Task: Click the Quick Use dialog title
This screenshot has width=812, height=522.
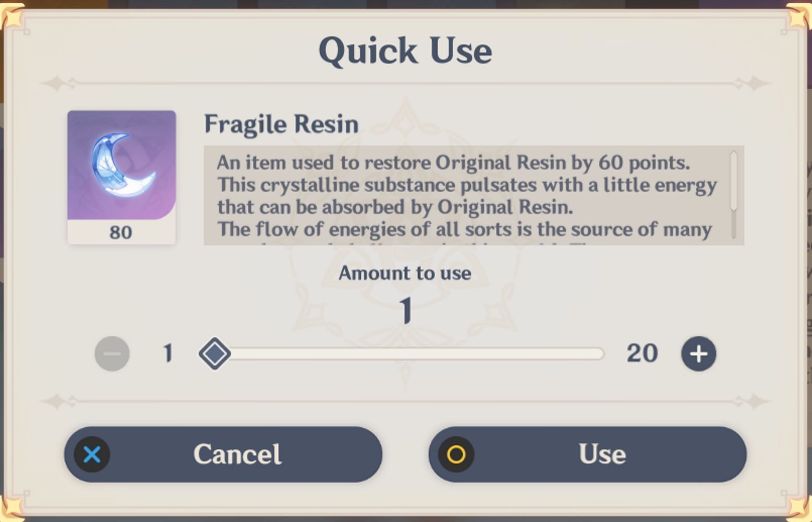Action: [x=405, y=51]
